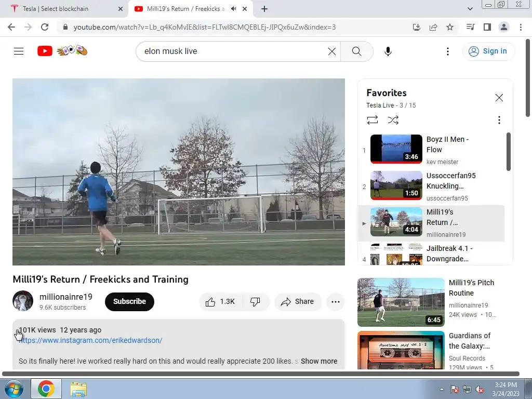The image size is (532, 399).
Task: Click the Favorites playlist title
Action: 387,93
